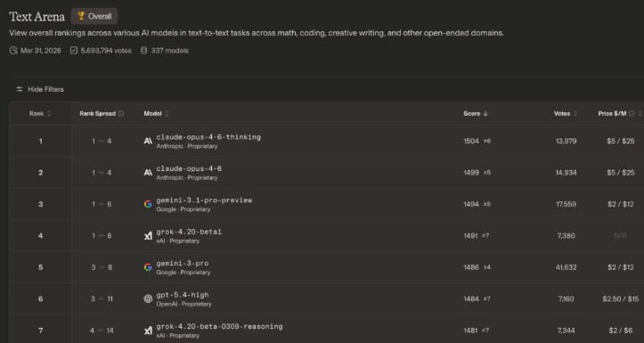Image resolution: width=644 pixels, height=343 pixels.
Task: Click the 14,934 votes cell
Action: coord(566,173)
